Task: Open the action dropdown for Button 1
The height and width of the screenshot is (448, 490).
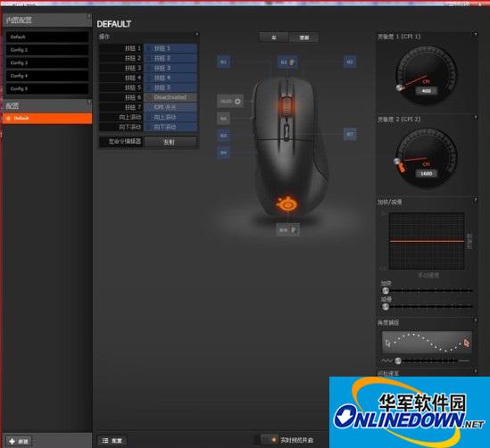Action: tap(170, 48)
